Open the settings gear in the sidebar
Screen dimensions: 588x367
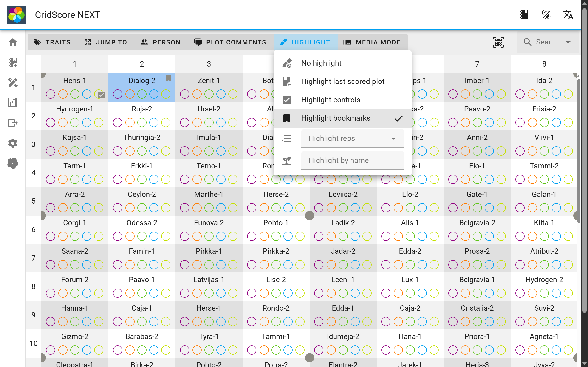[12, 143]
